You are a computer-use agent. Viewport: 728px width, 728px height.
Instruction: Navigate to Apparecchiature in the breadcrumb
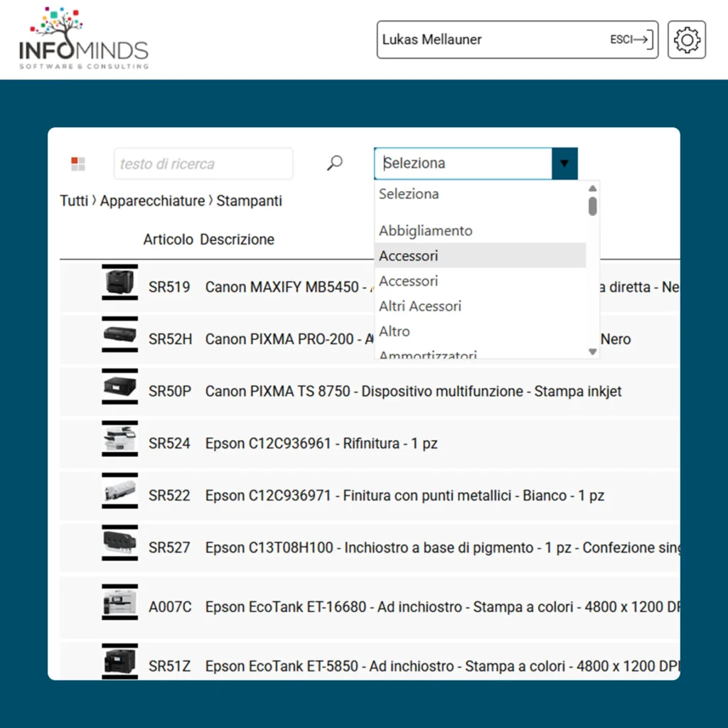(x=152, y=201)
